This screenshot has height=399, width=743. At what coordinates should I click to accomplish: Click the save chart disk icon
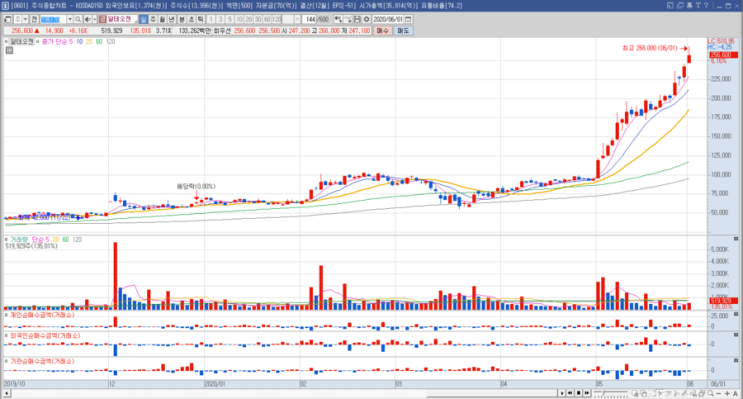(x=357, y=19)
